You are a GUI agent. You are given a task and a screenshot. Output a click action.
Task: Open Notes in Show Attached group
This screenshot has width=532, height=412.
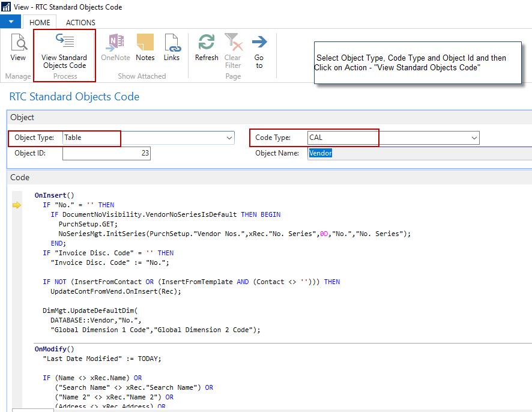145,47
